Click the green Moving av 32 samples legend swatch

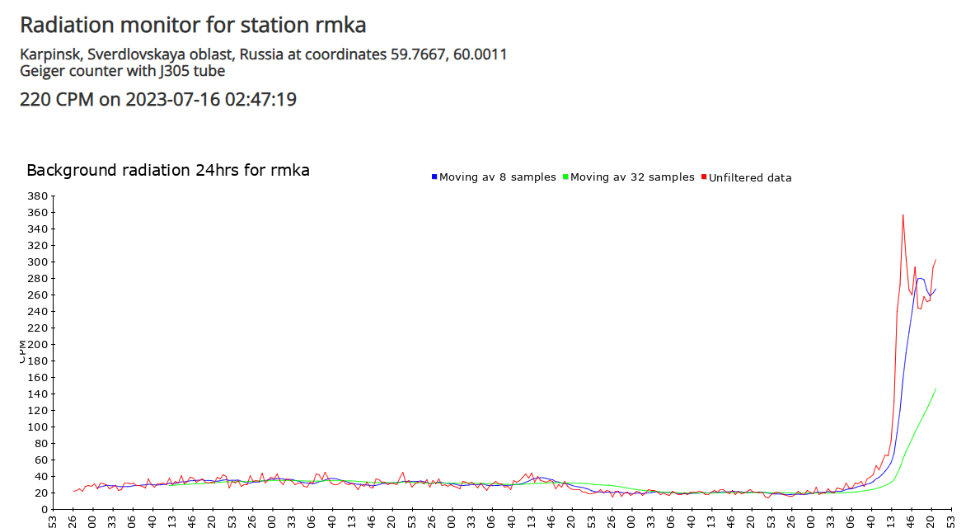coord(565,177)
